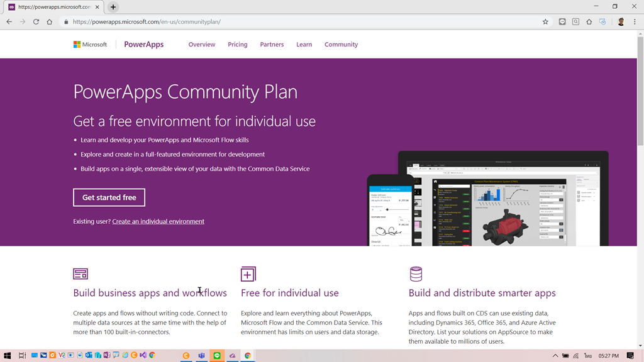The width and height of the screenshot is (644, 362).
Task: Open the magnifier search extension icon
Action: 576,22
